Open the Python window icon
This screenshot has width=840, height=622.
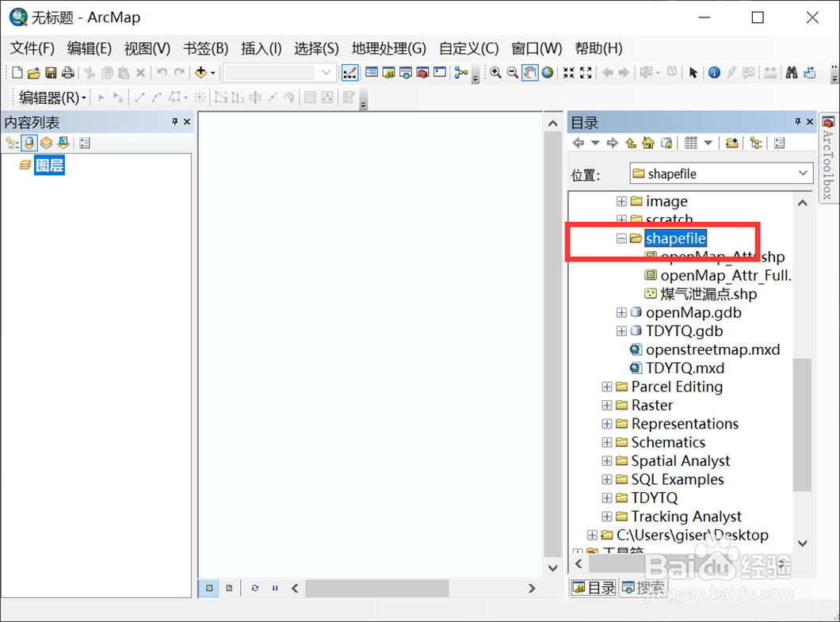pyautogui.click(x=440, y=72)
